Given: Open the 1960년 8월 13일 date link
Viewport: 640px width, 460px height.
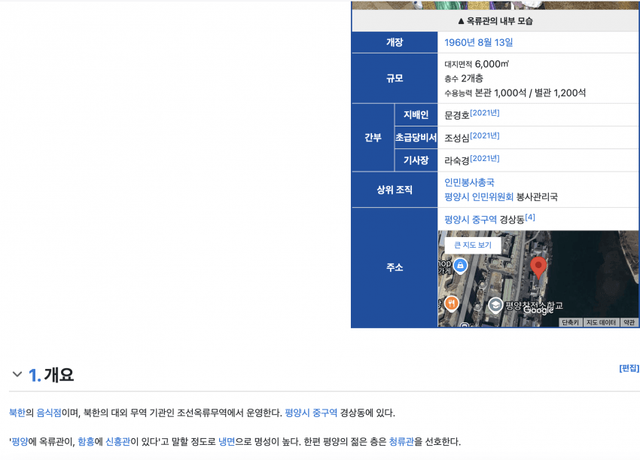Looking at the screenshot, I should click(478, 43).
